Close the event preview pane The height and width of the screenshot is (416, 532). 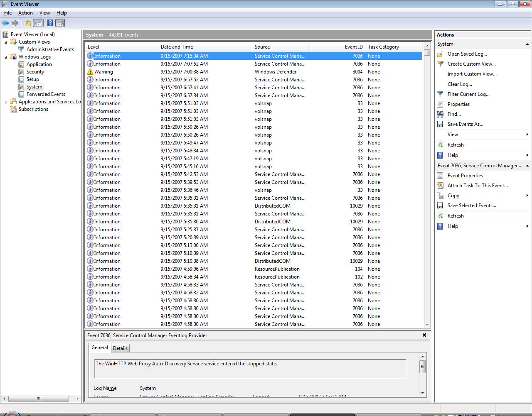pyautogui.click(x=424, y=335)
